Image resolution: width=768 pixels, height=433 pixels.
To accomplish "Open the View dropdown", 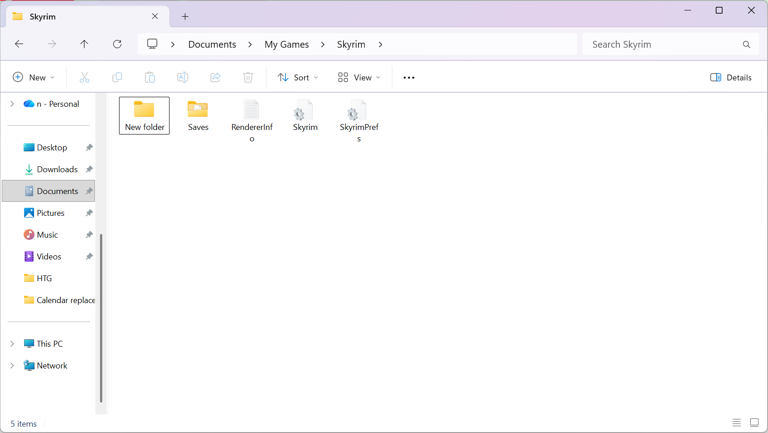I will (x=359, y=77).
